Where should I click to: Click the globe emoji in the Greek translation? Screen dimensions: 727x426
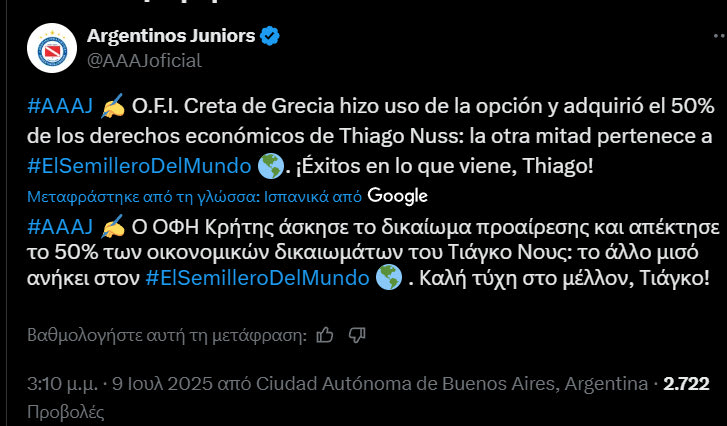click(x=389, y=277)
